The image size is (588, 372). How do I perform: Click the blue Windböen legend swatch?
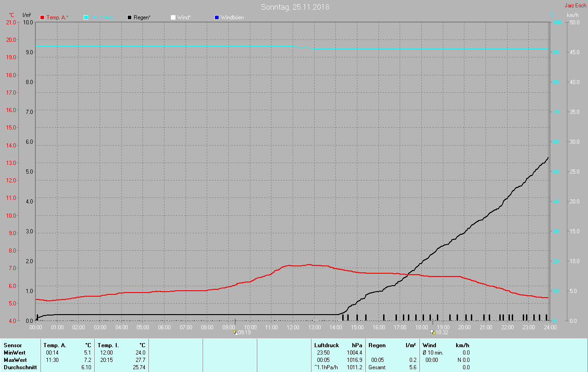coord(217,17)
